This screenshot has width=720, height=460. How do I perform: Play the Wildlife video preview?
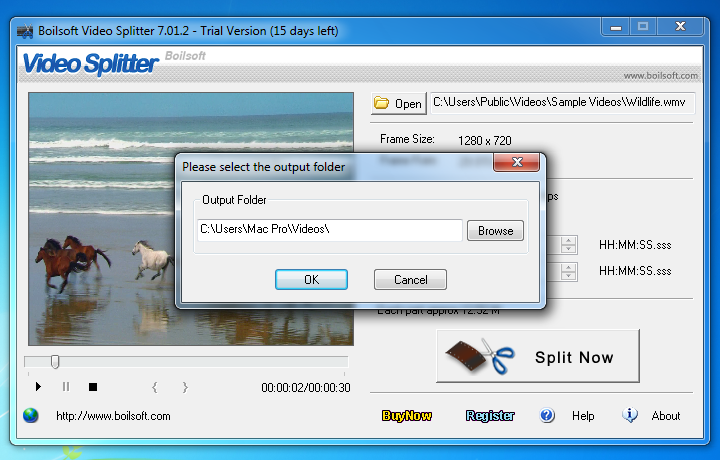tap(38, 387)
